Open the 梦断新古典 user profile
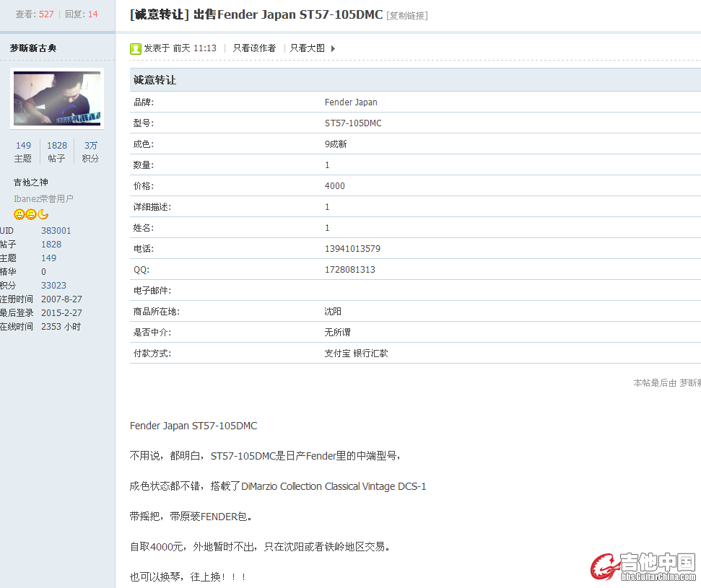 coord(33,48)
